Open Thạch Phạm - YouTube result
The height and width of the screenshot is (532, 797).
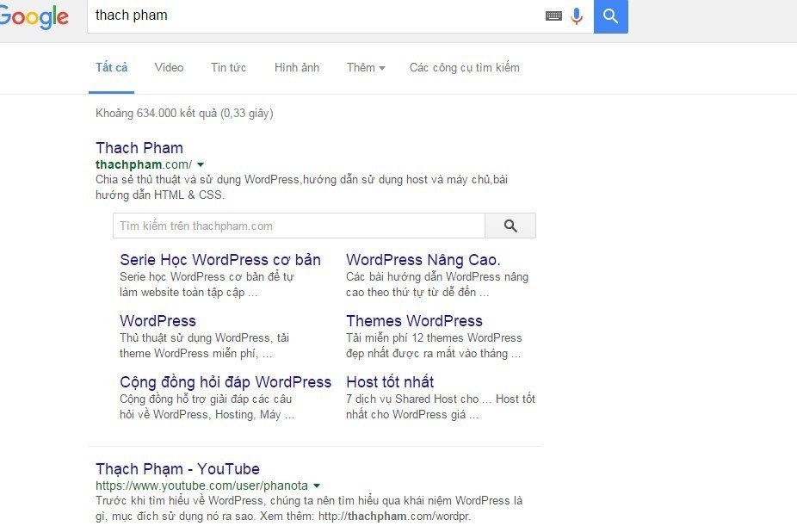[177, 469]
